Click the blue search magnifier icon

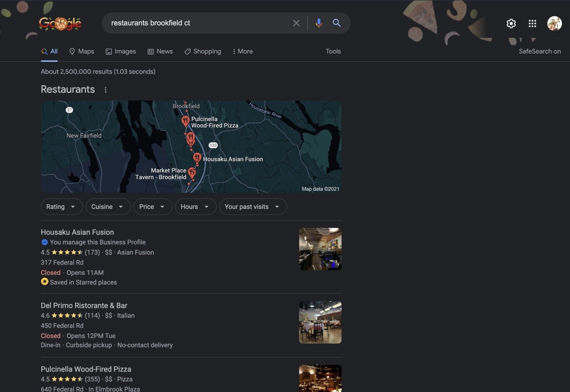coord(336,23)
